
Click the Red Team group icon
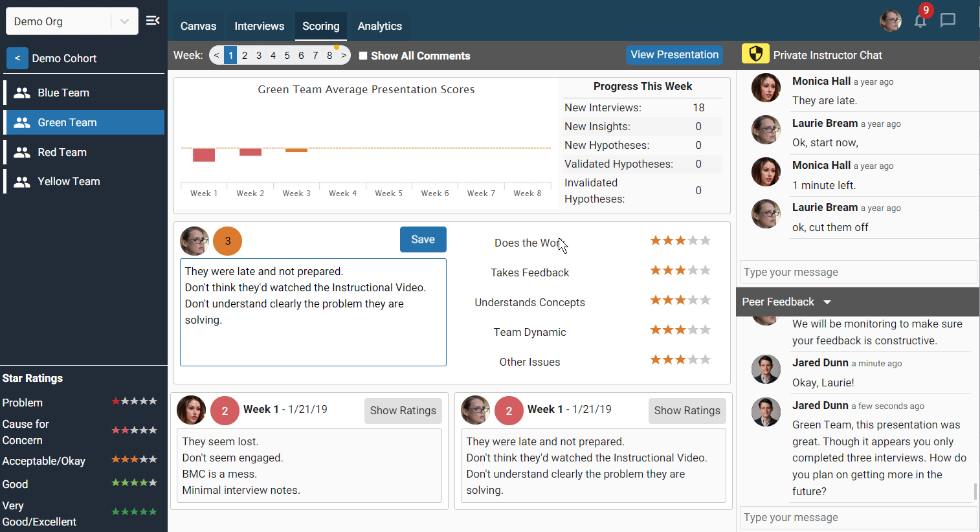tap(22, 152)
